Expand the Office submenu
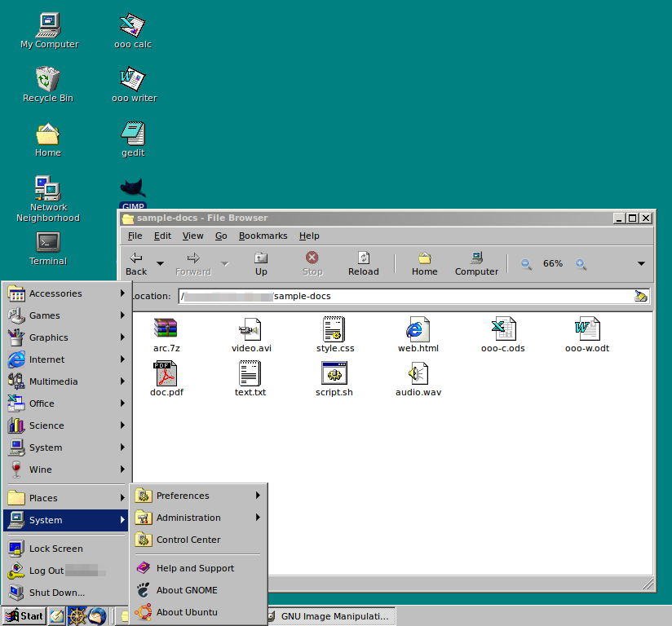Screen dimensions: 672x626 (66, 403)
